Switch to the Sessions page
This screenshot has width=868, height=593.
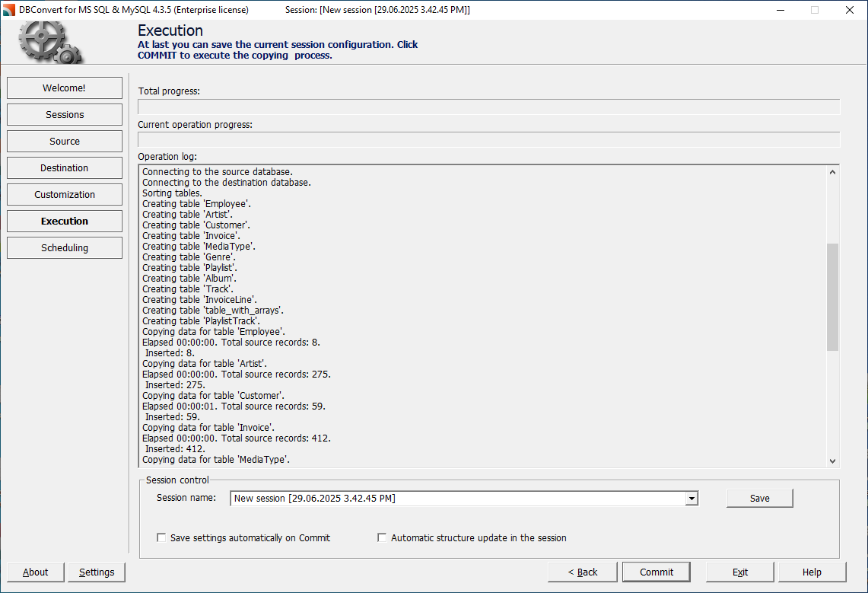pos(64,114)
